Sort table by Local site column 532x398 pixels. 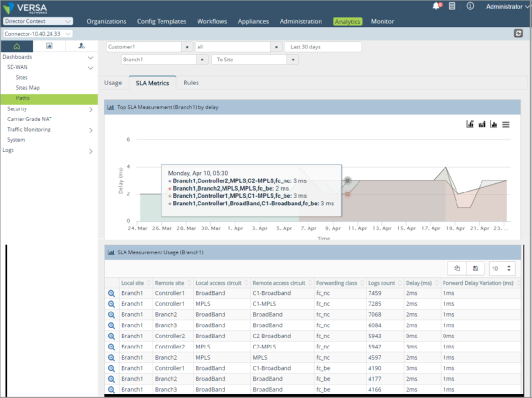[136, 283]
